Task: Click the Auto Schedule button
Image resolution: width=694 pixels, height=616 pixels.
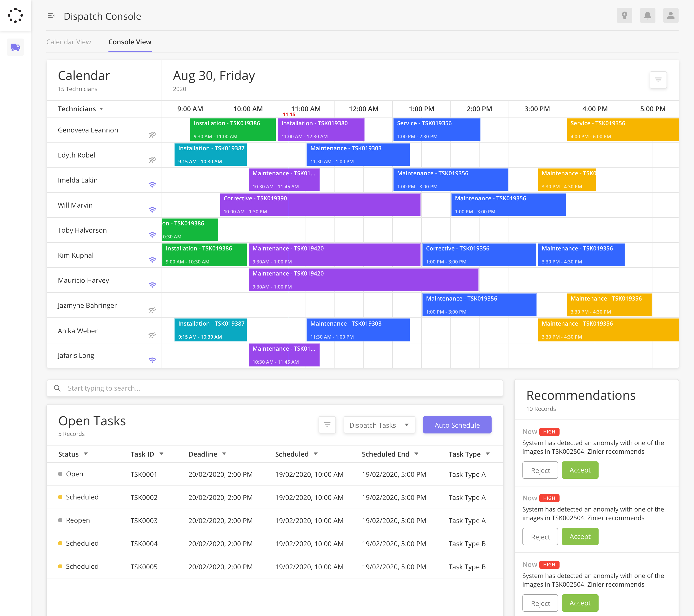Action: tap(457, 425)
